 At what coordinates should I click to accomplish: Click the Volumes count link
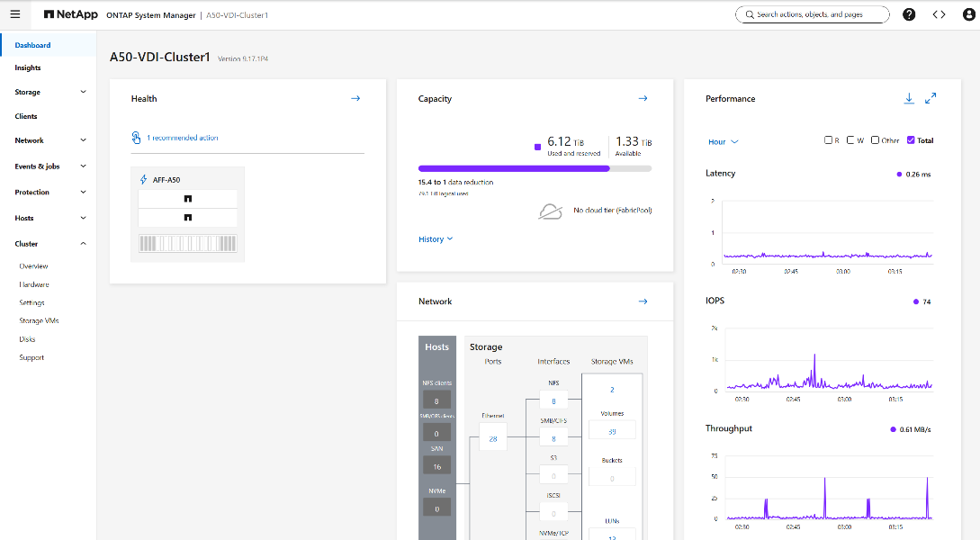612,431
